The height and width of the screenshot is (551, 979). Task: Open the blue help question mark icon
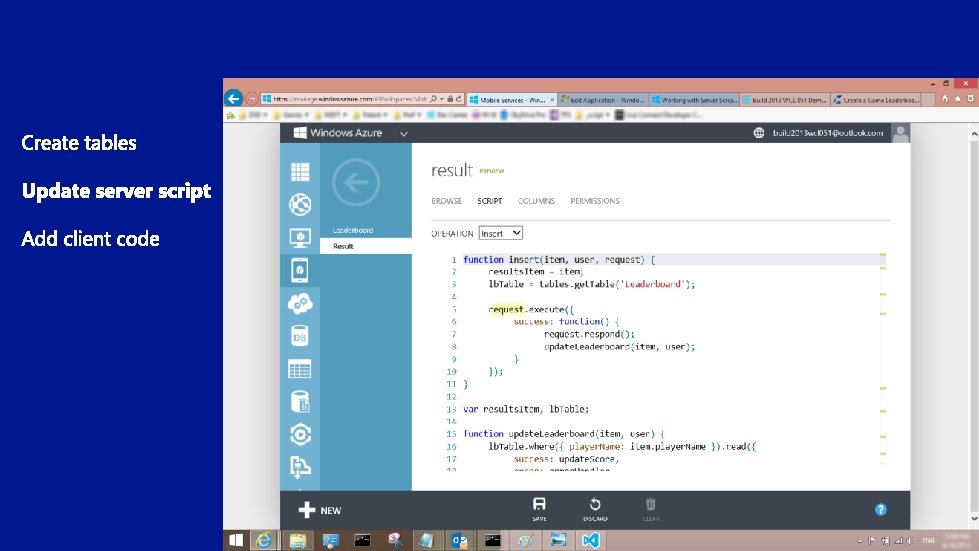tap(880, 510)
